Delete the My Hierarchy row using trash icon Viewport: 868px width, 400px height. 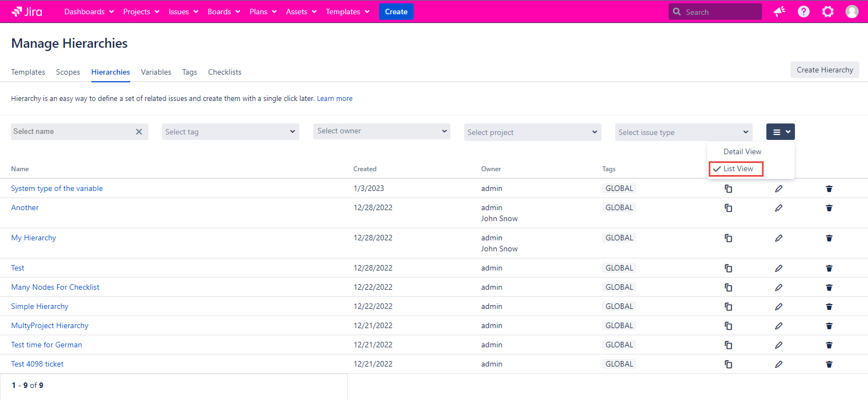(x=829, y=238)
